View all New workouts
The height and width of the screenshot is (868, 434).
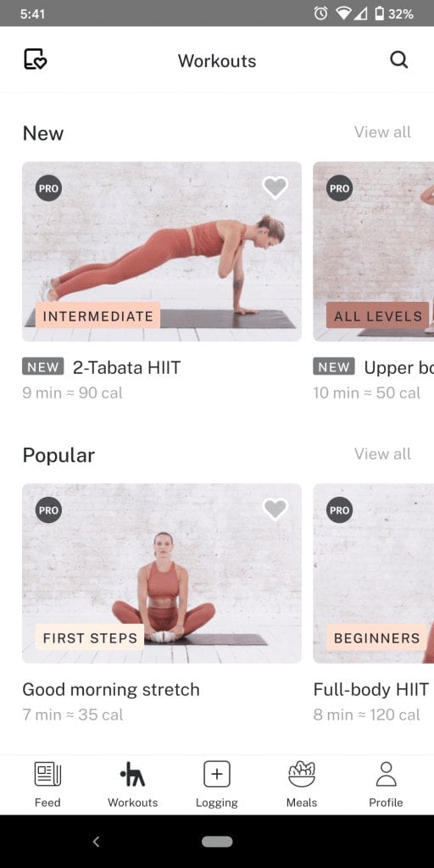click(382, 131)
